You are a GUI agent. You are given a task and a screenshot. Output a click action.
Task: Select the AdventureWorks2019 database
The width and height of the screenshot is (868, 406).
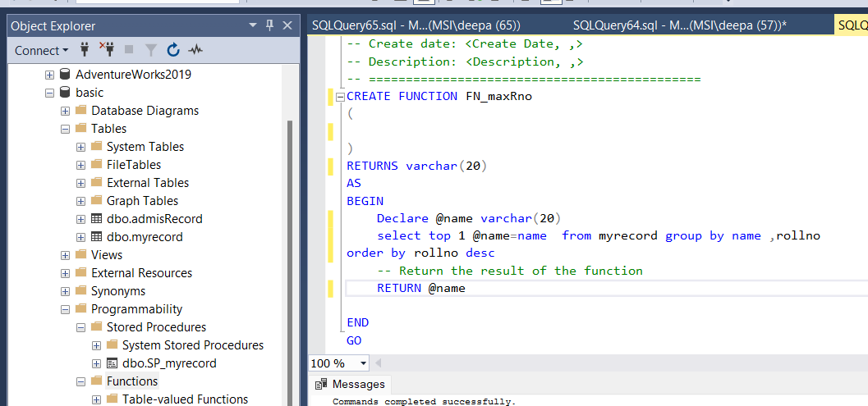(133, 75)
